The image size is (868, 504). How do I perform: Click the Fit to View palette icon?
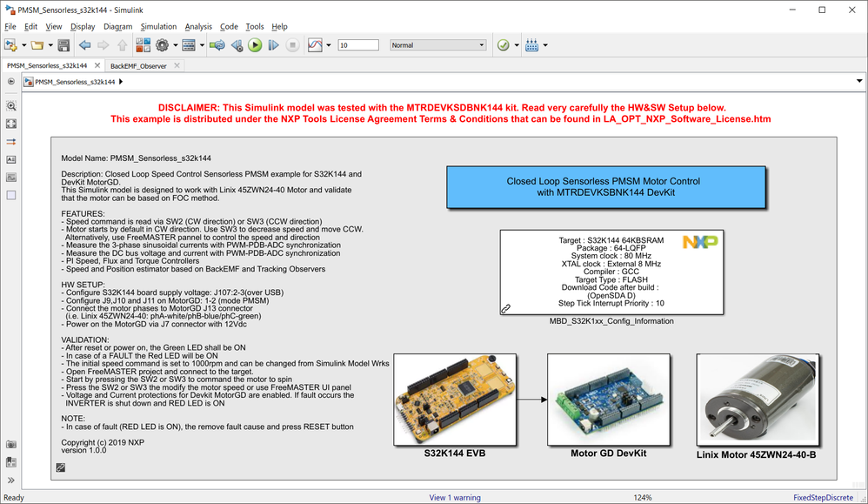pos(11,124)
